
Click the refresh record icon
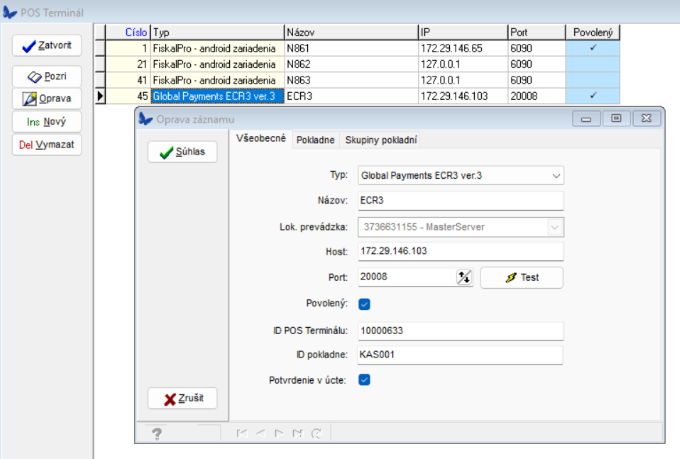click(317, 433)
